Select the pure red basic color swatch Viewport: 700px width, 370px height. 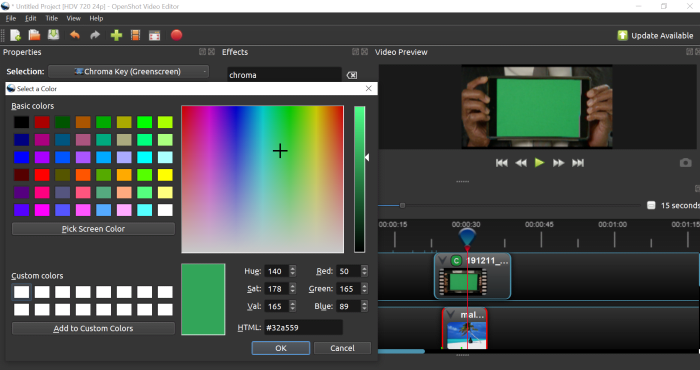coord(42,175)
